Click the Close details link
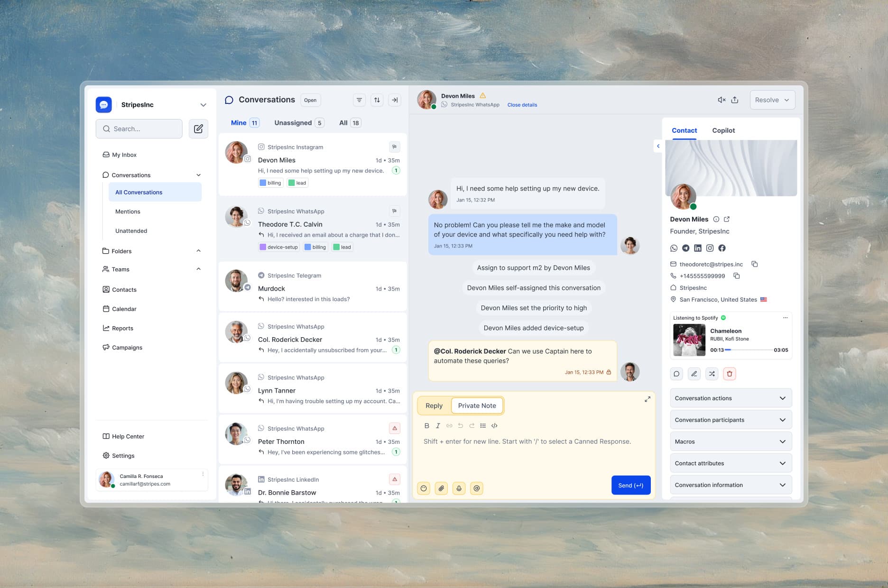This screenshot has height=588, width=888. [522, 105]
